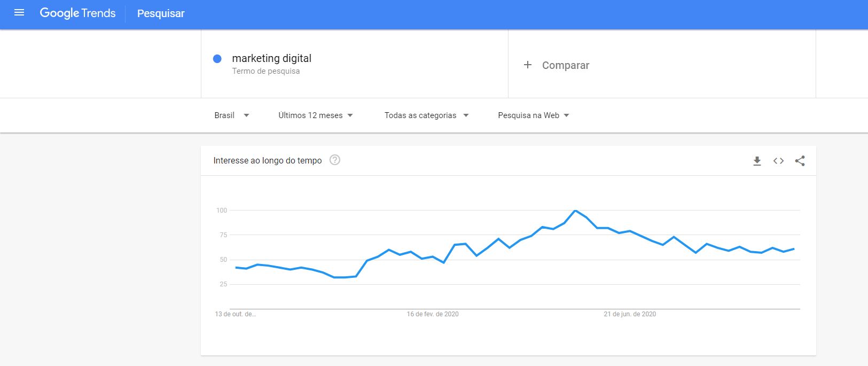
Task: Click the hamburger menu icon
Action: click(x=19, y=13)
